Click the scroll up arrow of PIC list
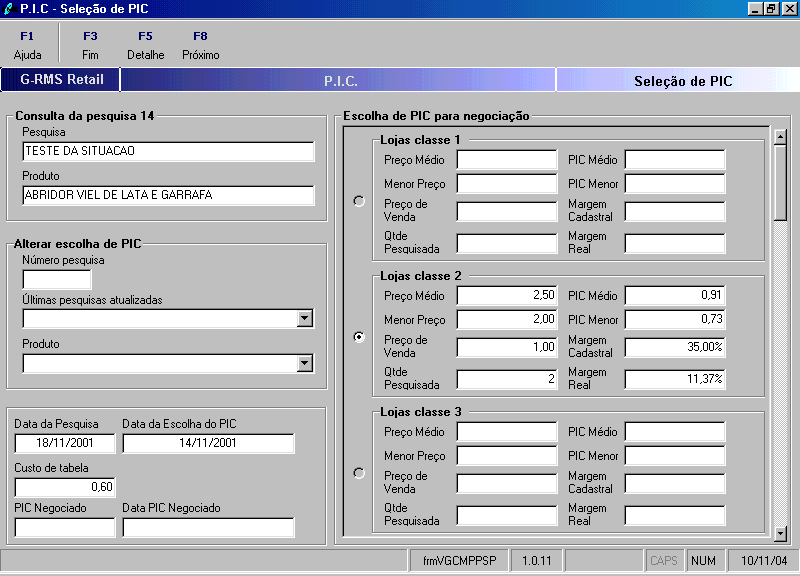800x576 pixels. point(780,137)
